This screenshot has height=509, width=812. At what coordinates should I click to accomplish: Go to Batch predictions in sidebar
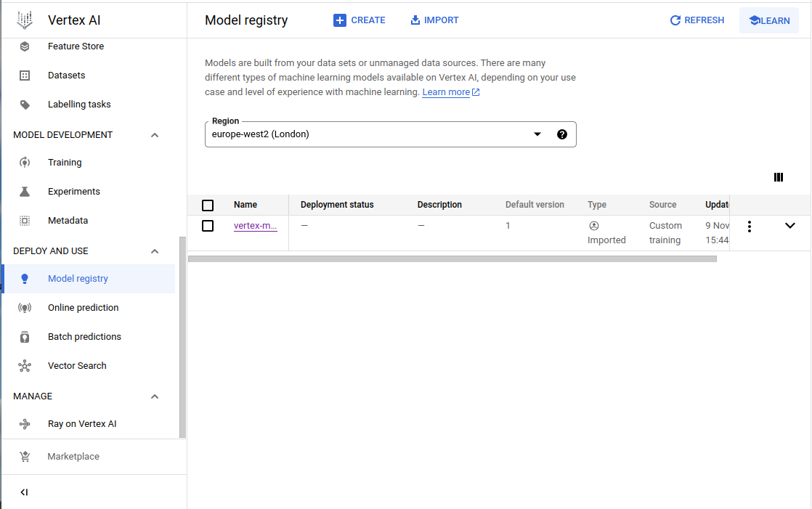[x=84, y=337]
